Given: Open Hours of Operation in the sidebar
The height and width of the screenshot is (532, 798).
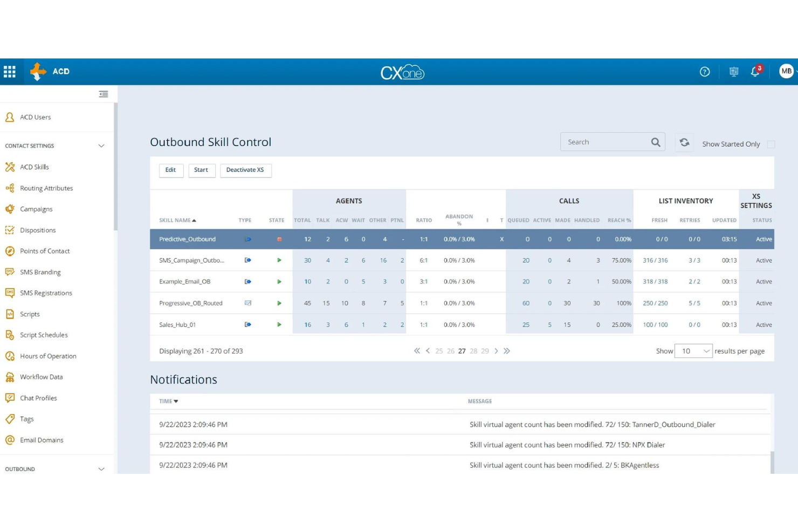Looking at the screenshot, I should [x=48, y=356].
